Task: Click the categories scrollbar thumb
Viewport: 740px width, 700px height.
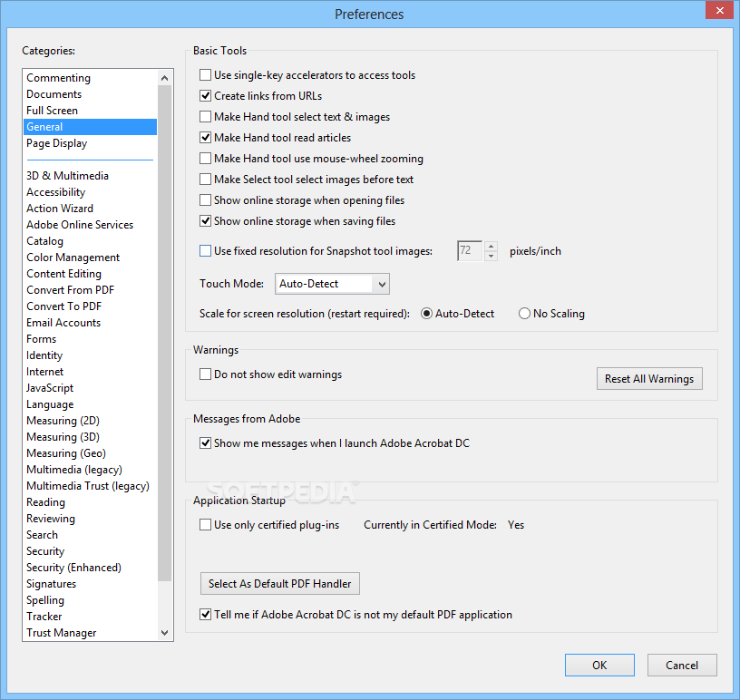Action: click(165, 334)
